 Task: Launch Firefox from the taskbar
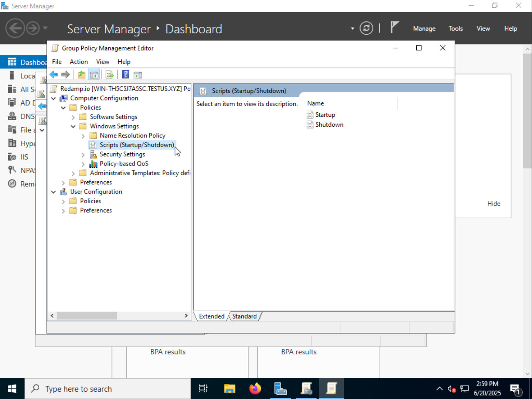click(255, 389)
